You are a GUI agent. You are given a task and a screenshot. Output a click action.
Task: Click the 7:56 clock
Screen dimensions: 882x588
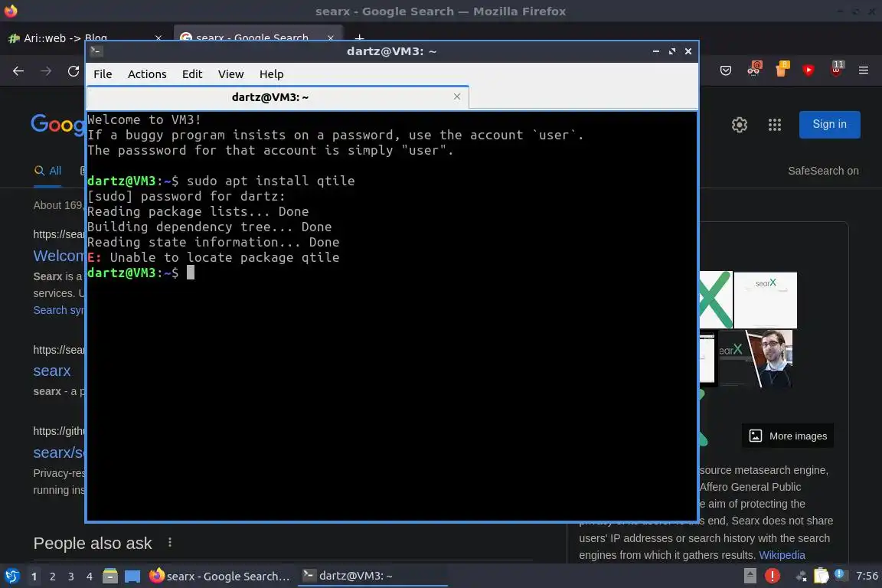point(866,576)
